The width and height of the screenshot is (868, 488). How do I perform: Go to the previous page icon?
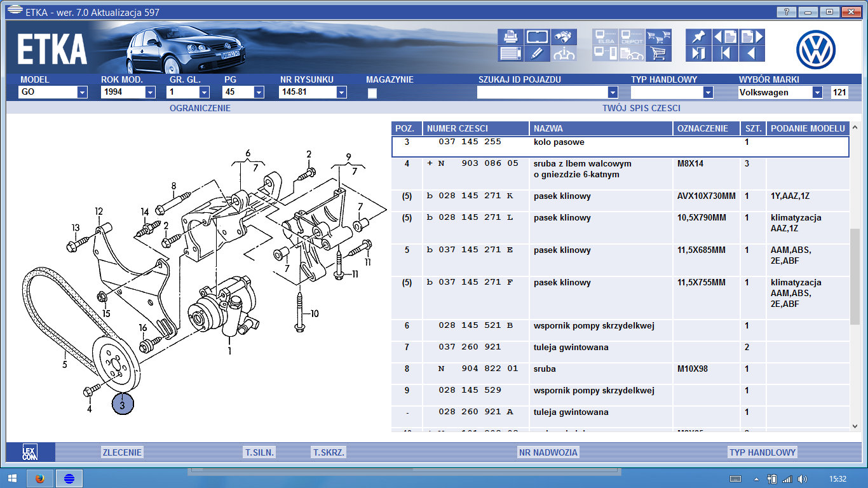point(725,36)
